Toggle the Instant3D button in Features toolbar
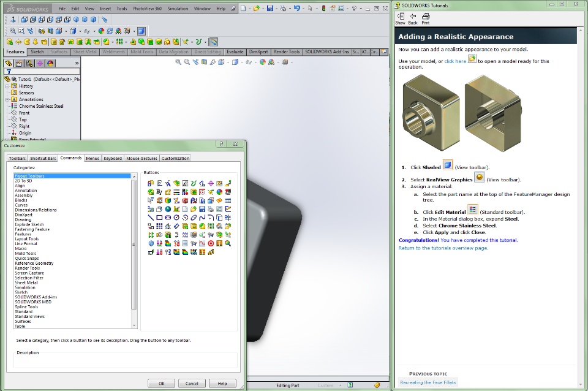Image resolution: width=588 pixels, height=391 pixels. pos(213,42)
